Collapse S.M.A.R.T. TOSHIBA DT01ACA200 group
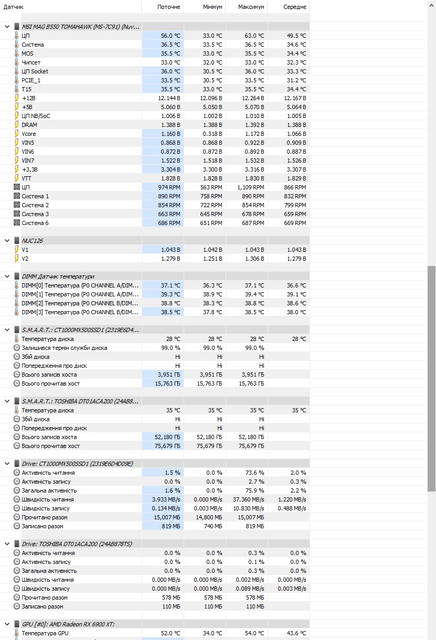The height and width of the screenshot is (640, 436). 7,401
